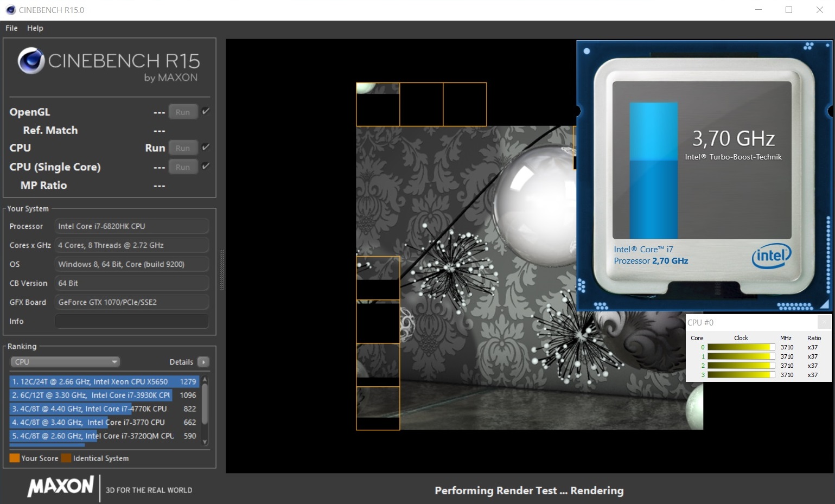Open the File menu
The width and height of the screenshot is (835, 504).
click(x=11, y=28)
